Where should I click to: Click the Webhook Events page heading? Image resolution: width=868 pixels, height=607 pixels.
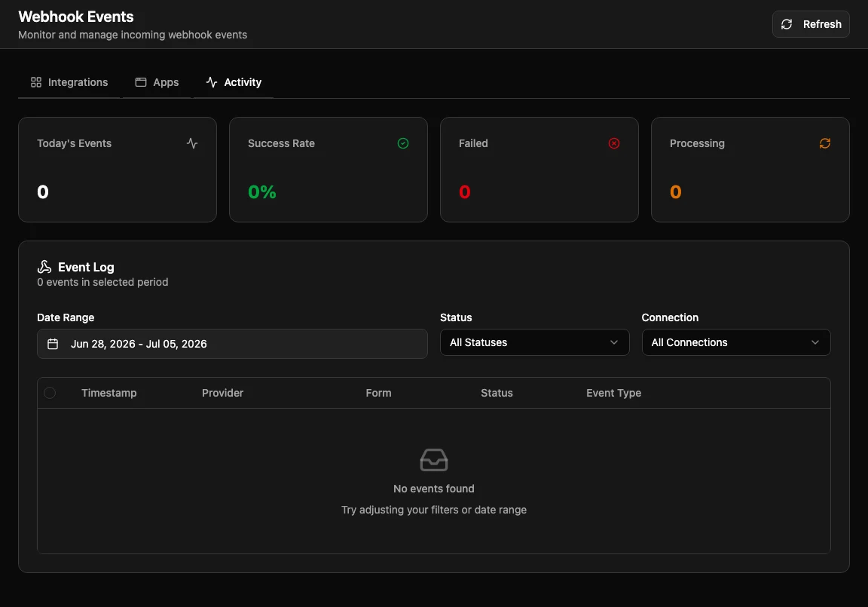pyautogui.click(x=76, y=17)
